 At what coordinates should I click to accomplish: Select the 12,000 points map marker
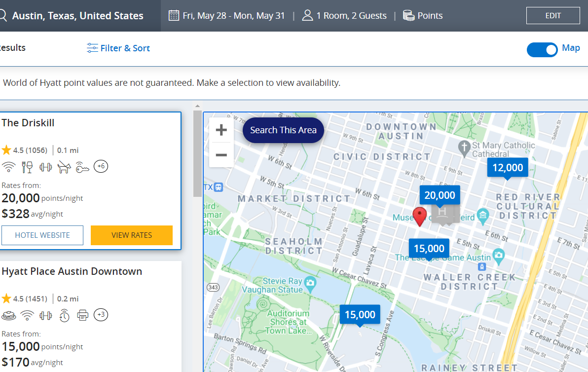508,168
